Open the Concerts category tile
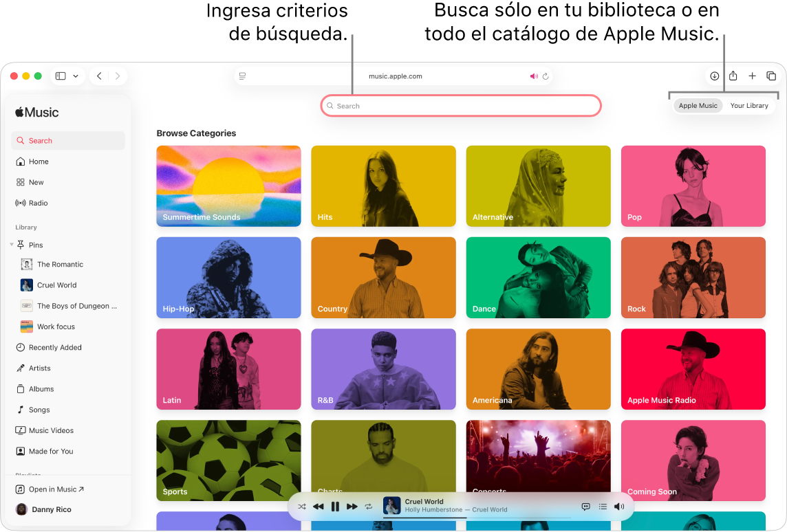Viewport: 787px width, 532px height. [539, 455]
